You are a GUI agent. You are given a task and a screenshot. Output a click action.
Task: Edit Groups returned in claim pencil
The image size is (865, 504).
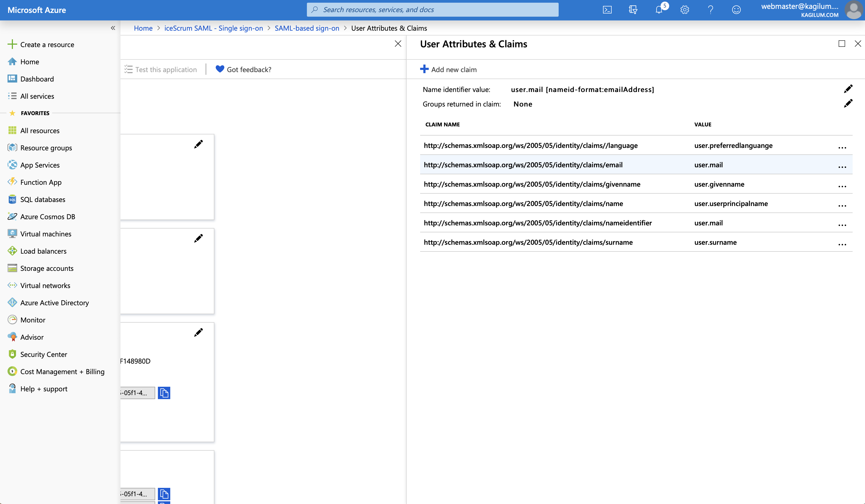pos(848,104)
